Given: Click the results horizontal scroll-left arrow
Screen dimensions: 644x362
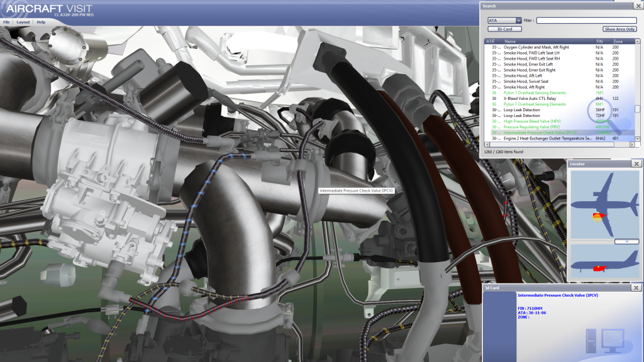Looking at the screenshot, I should point(487,145).
